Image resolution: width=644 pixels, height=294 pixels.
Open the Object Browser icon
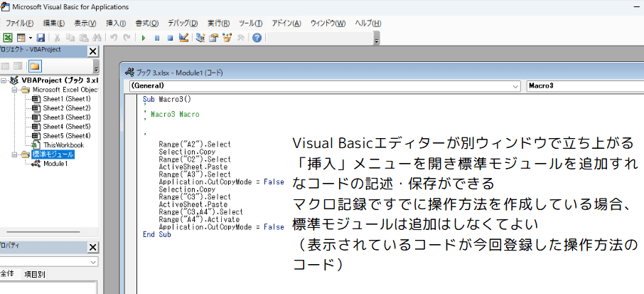(227, 38)
